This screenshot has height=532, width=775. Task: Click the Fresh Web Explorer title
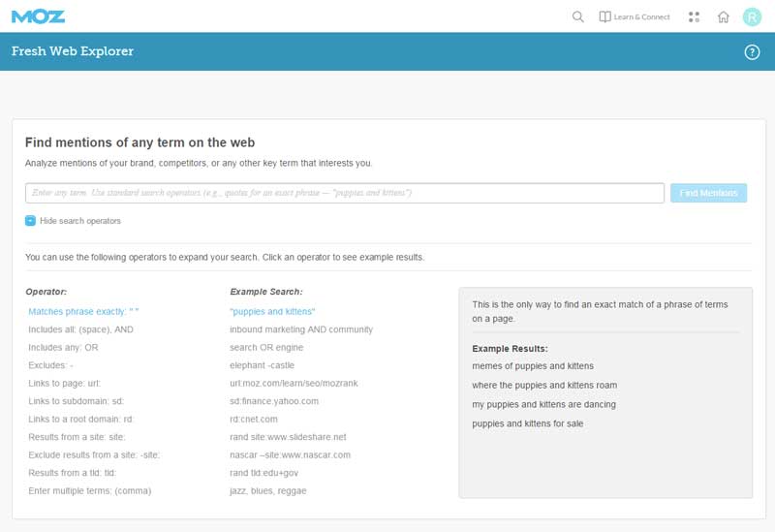(73, 51)
